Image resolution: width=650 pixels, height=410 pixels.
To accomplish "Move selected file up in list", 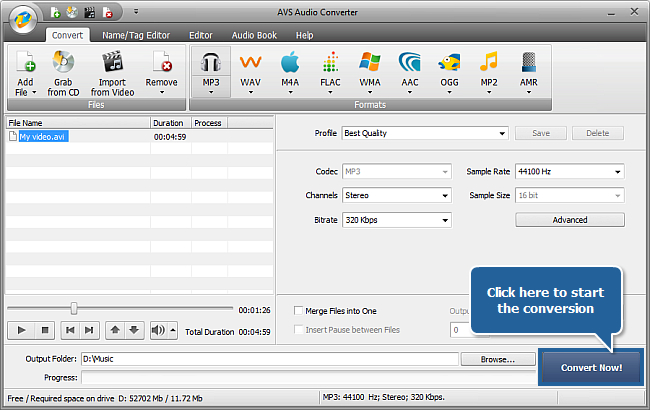I will click(x=115, y=330).
